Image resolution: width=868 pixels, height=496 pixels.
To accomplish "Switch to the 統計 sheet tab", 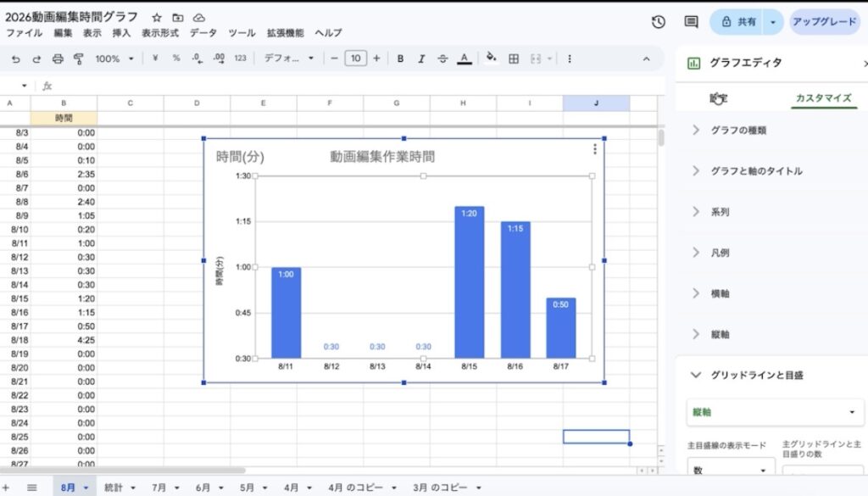I will (114, 488).
